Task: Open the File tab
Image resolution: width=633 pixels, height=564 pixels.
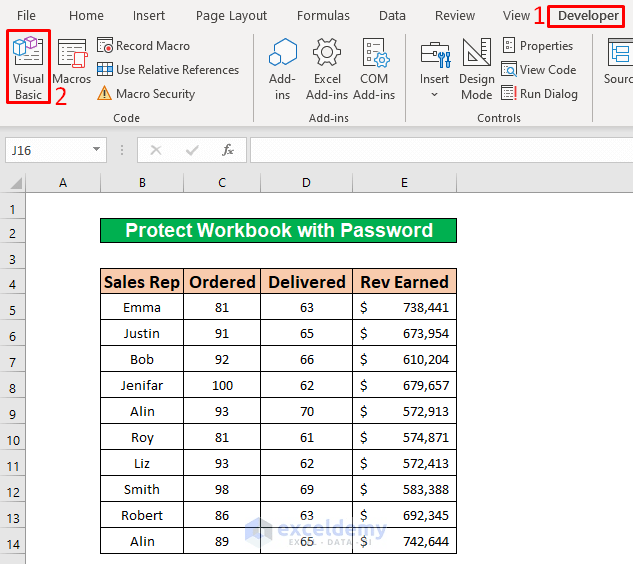Action: (x=26, y=15)
